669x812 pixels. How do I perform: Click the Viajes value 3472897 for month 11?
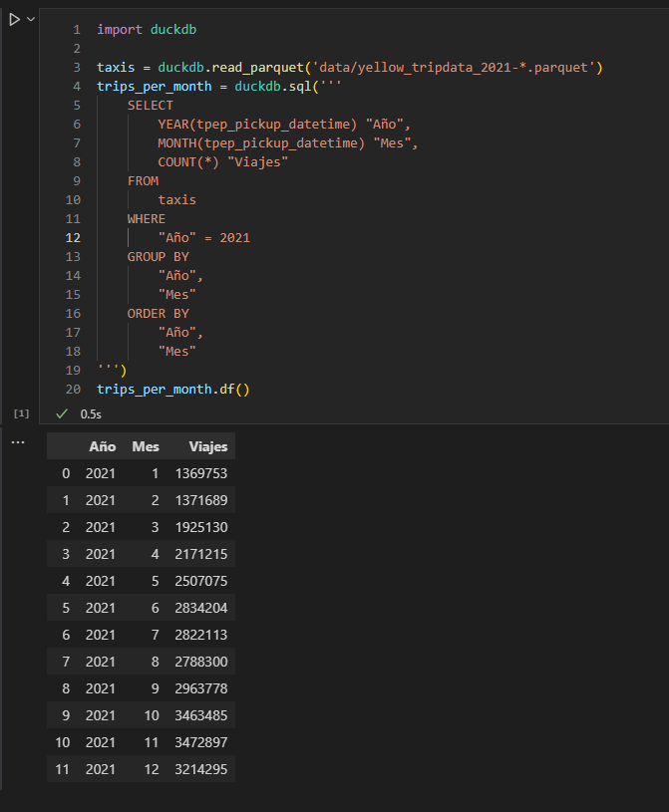click(x=203, y=741)
